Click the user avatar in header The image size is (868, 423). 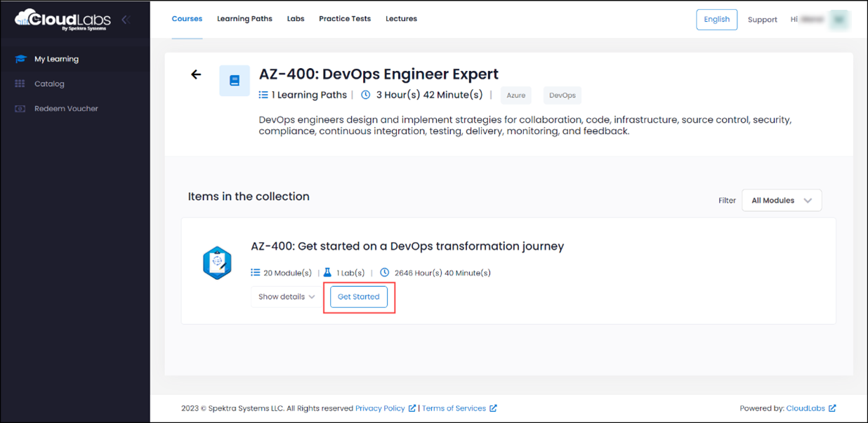click(839, 20)
